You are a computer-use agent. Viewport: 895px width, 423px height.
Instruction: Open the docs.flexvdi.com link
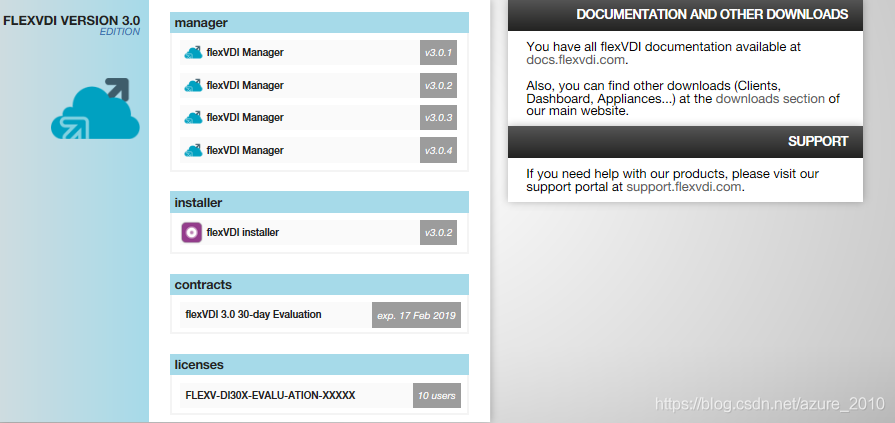coord(575,59)
